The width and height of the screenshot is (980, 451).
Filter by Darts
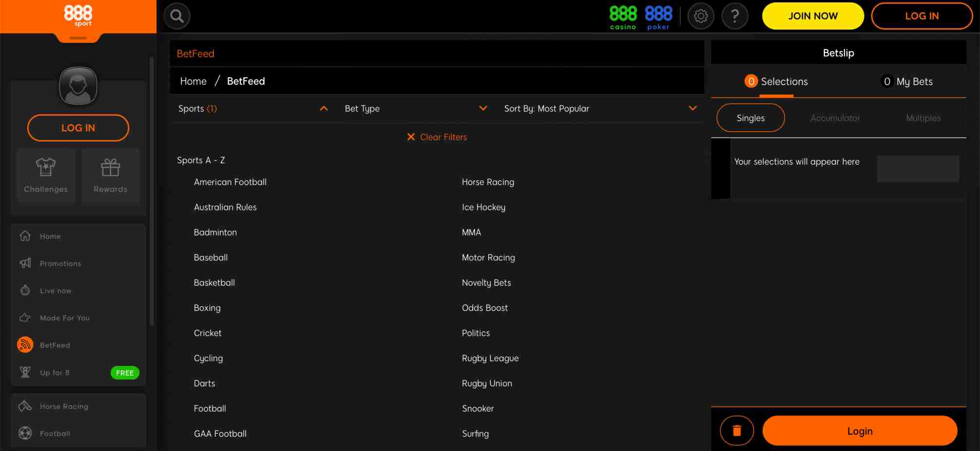point(204,383)
